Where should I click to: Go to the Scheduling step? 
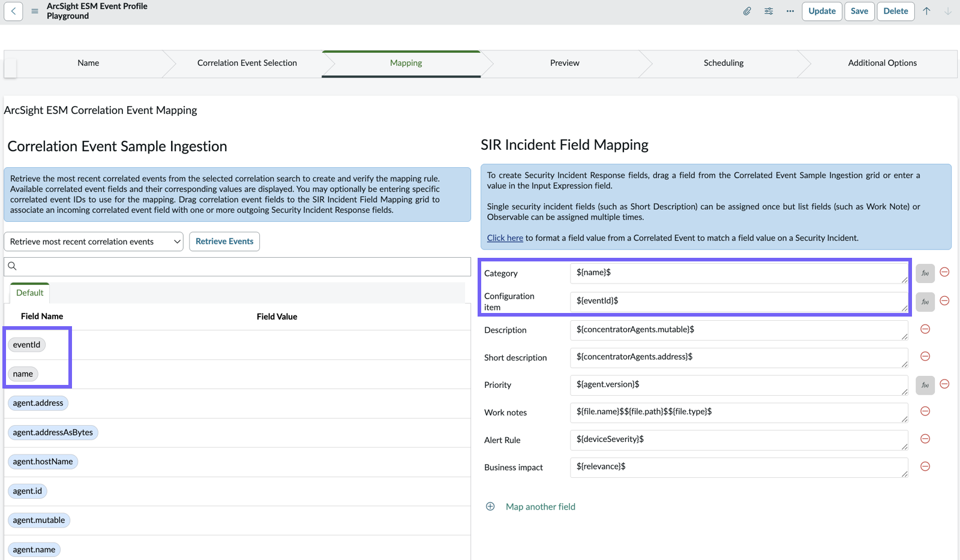(x=724, y=63)
